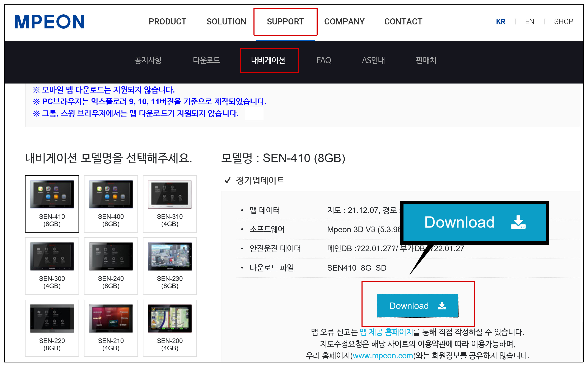The width and height of the screenshot is (588, 366).
Task: Open the AS안내 submenu tab
Action: [373, 60]
